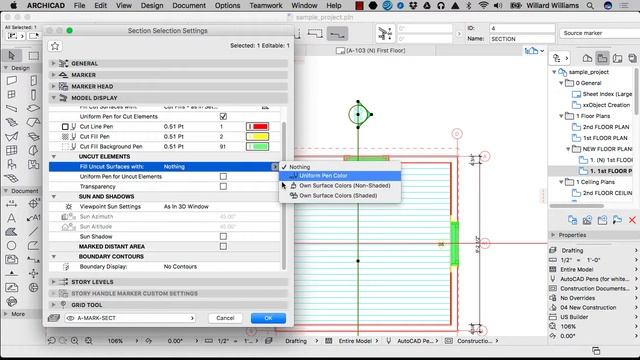Click the Viewpoint Sun Settings icon
The height and width of the screenshot is (360, 640).
[69, 207]
